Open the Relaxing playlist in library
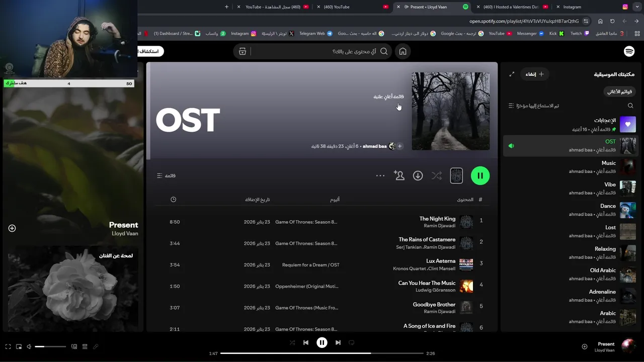The height and width of the screenshot is (362, 644). click(x=570, y=253)
